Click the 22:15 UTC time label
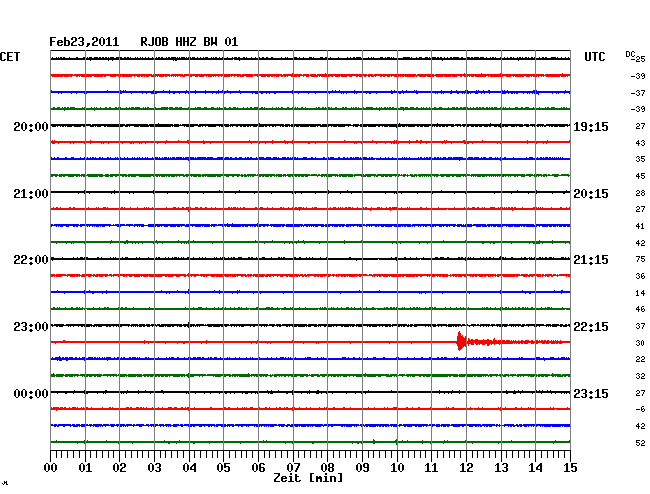 (591, 327)
